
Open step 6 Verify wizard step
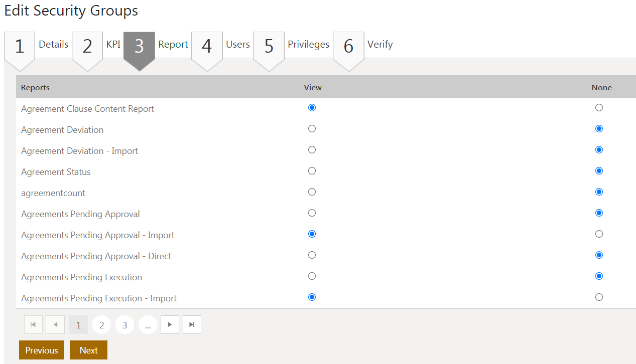point(348,46)
